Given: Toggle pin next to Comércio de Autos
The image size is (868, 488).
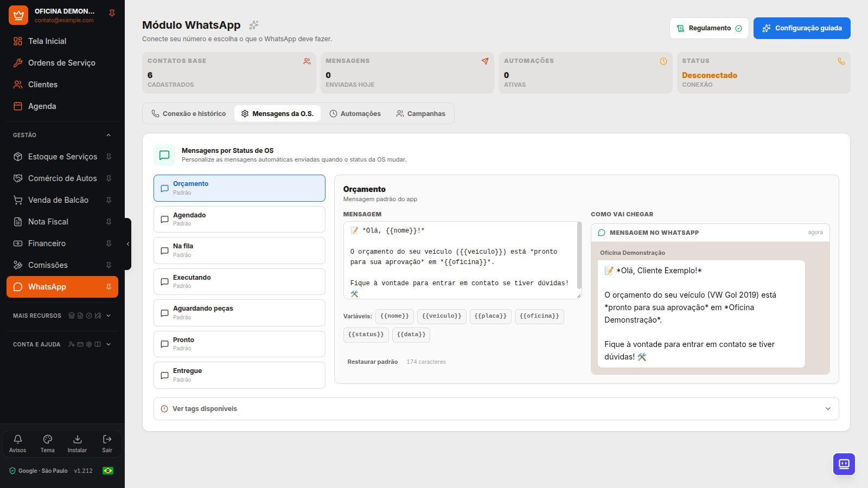Looking at the screenshot, I should click(x=108, y=178).
